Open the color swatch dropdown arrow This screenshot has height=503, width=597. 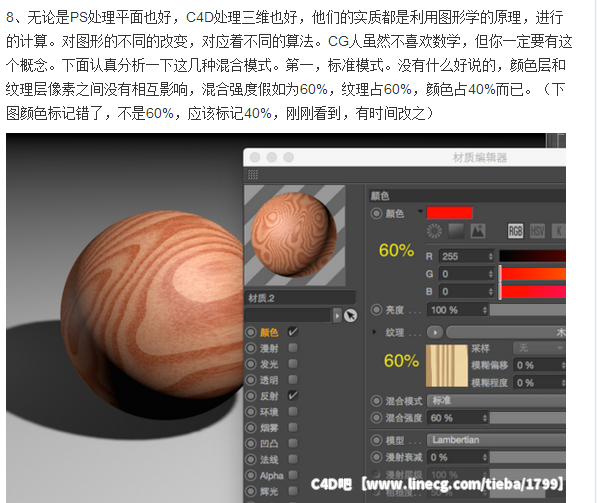420,211
